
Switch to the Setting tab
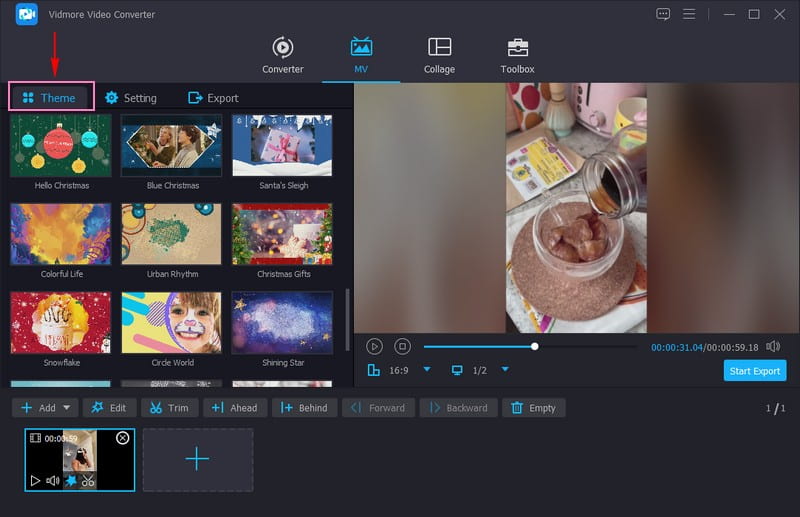[131, 98]
